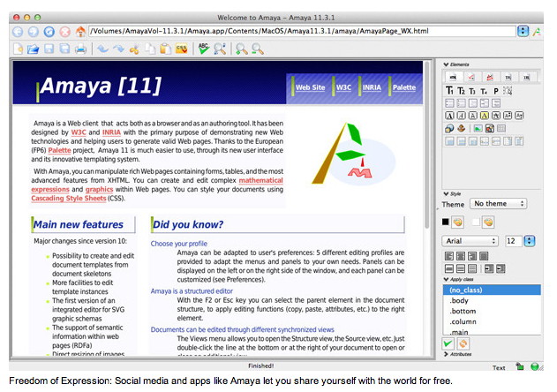Open a file with the folder icon
Image resolution: width=557 pixels, height=392 pixels.
coord(33,49)
